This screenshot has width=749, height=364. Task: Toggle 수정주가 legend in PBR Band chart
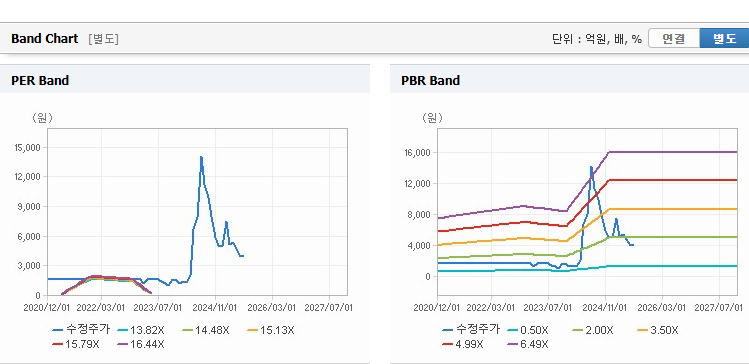coord(471,330)
